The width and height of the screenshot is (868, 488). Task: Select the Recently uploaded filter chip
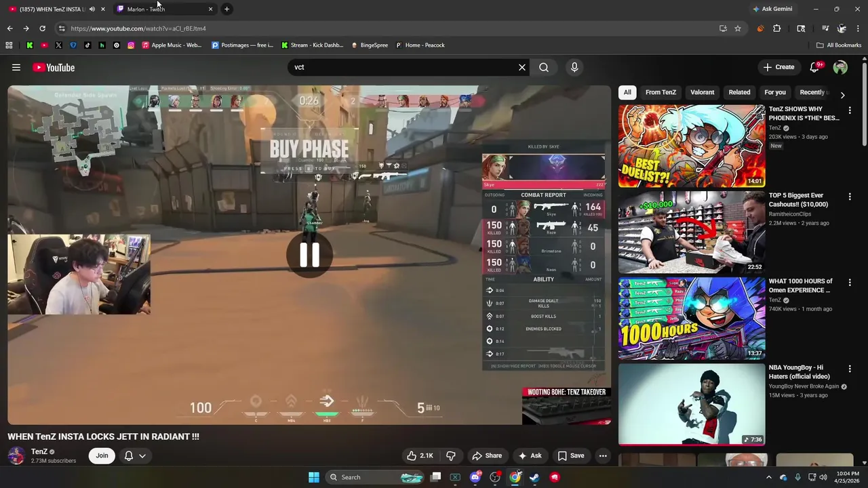pos(812,92)
